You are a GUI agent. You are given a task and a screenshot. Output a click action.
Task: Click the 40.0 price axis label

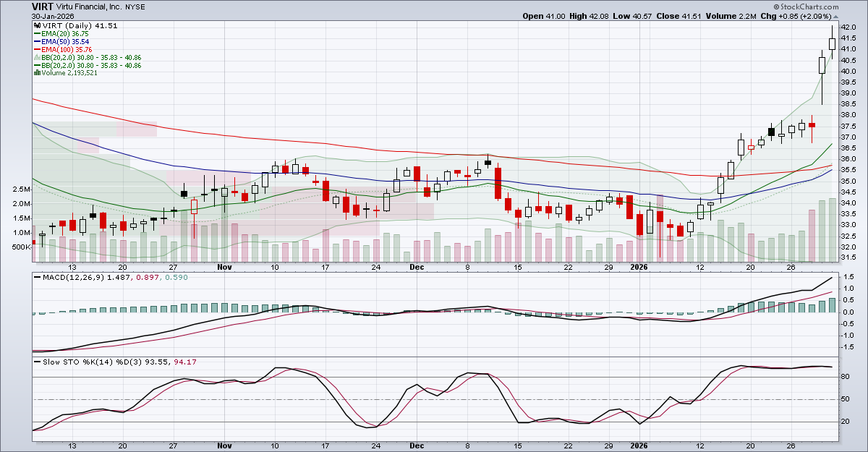848,71
